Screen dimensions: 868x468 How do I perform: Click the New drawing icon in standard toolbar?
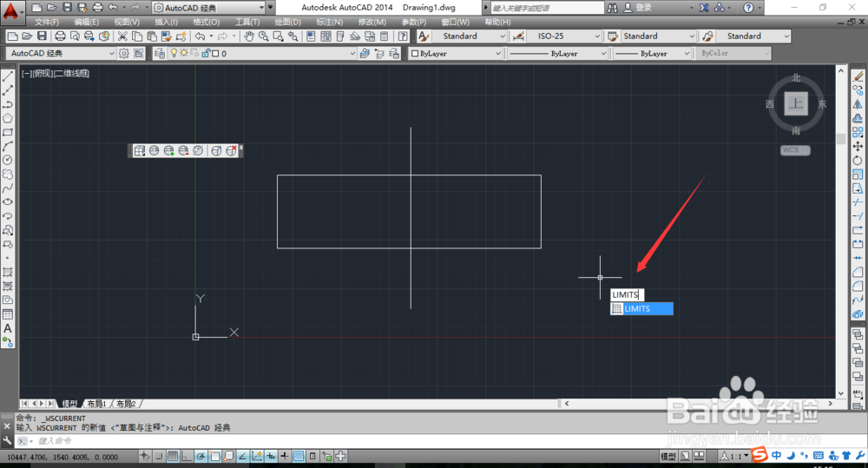(12, 36)
